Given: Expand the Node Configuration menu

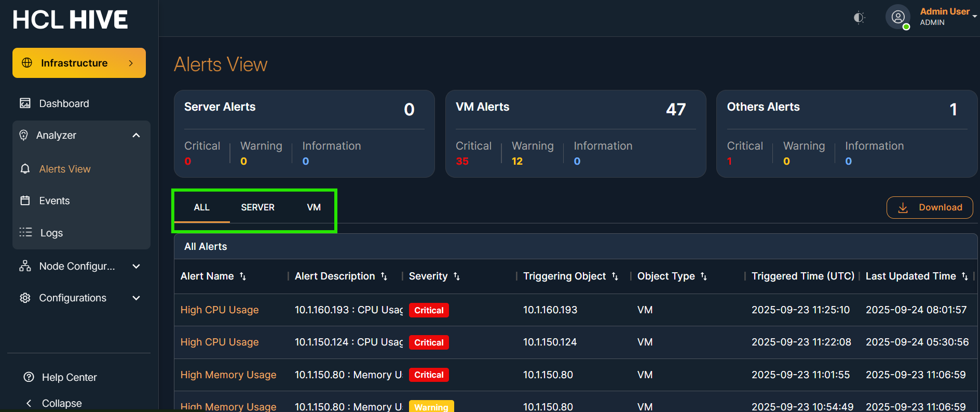Looking at the screenshot, I should pos(136,267).
